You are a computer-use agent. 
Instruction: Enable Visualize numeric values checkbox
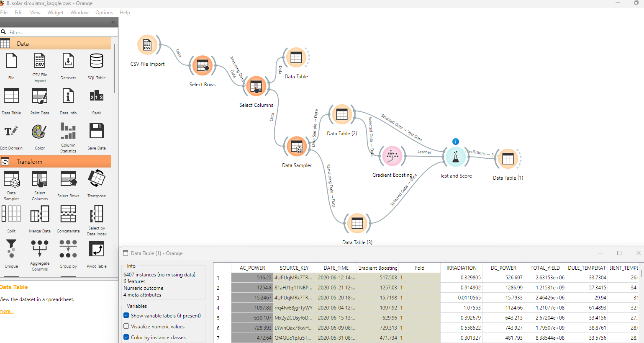pyautogui.click(x=126, y=326)
